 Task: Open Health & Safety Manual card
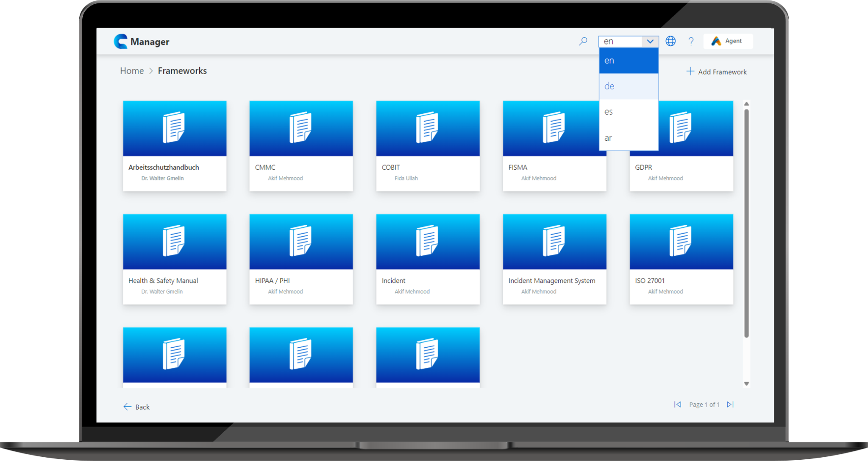click(x=175, y=259)
